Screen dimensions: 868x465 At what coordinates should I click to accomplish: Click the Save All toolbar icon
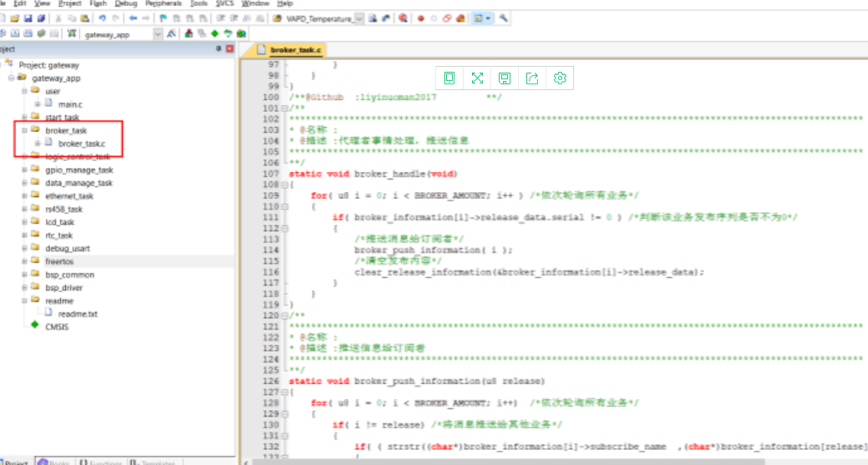[x=41, y=18]
